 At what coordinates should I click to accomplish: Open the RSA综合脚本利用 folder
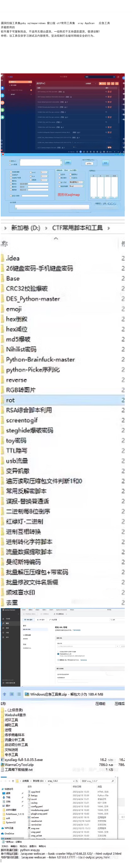(x=29, y=410)
